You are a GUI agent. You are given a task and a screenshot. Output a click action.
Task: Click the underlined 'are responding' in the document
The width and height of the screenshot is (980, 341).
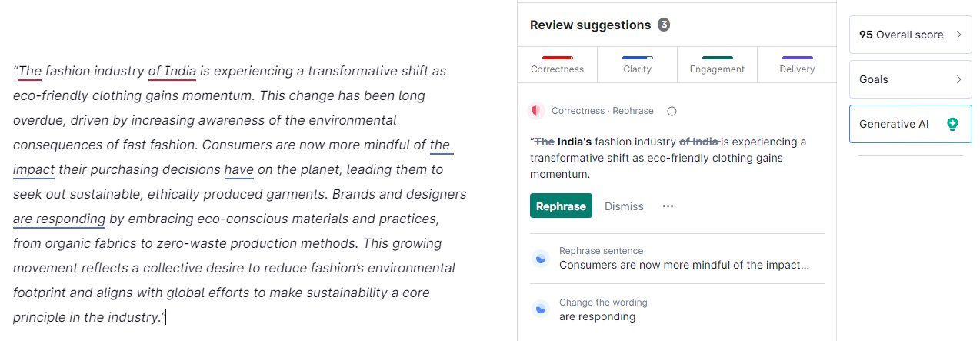[59, 219]
